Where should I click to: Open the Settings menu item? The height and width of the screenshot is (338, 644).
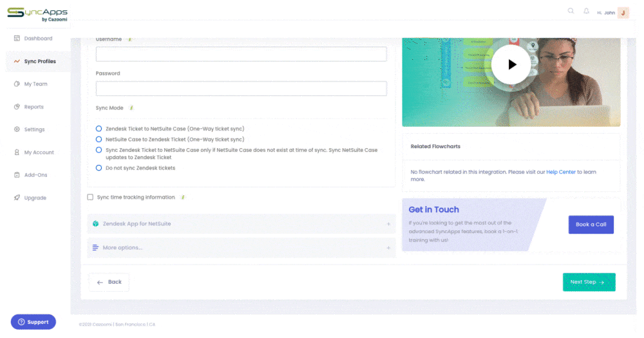(x=35, y=129)
